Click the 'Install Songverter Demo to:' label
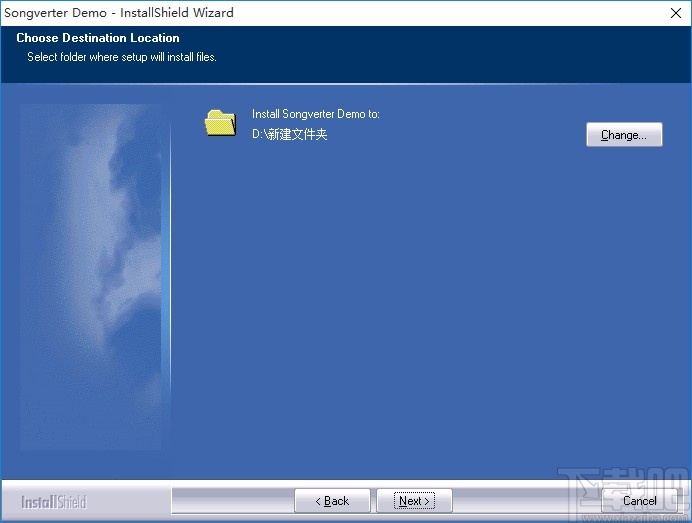 click(x=316, y=114)
